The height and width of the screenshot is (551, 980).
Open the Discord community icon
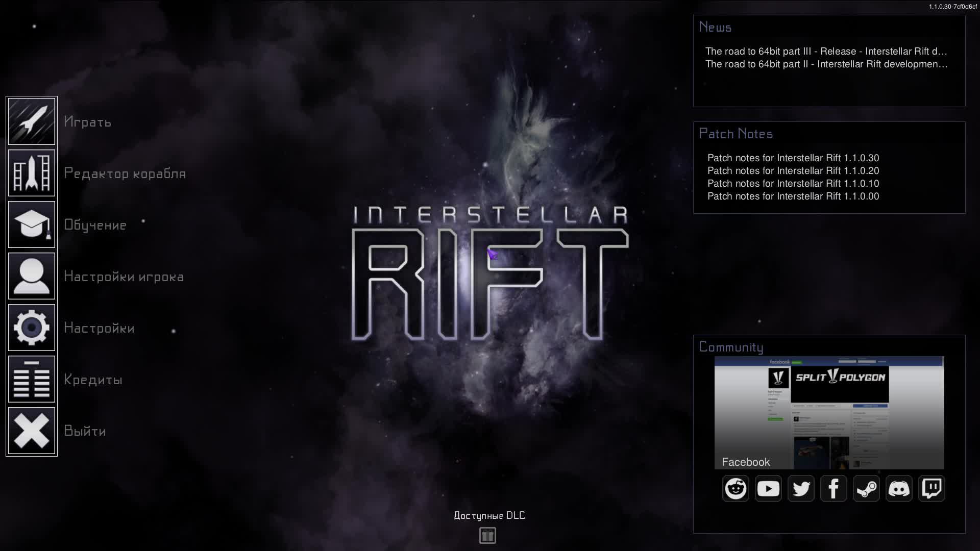point(899,489)
